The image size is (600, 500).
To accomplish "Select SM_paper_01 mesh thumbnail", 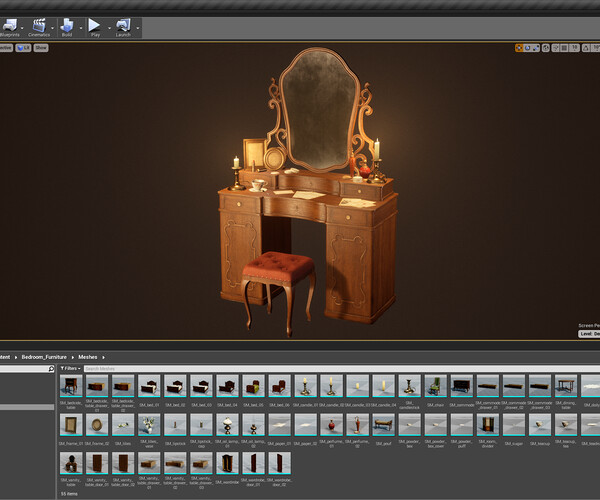I will pyautogui.click(x=279, y=425).
